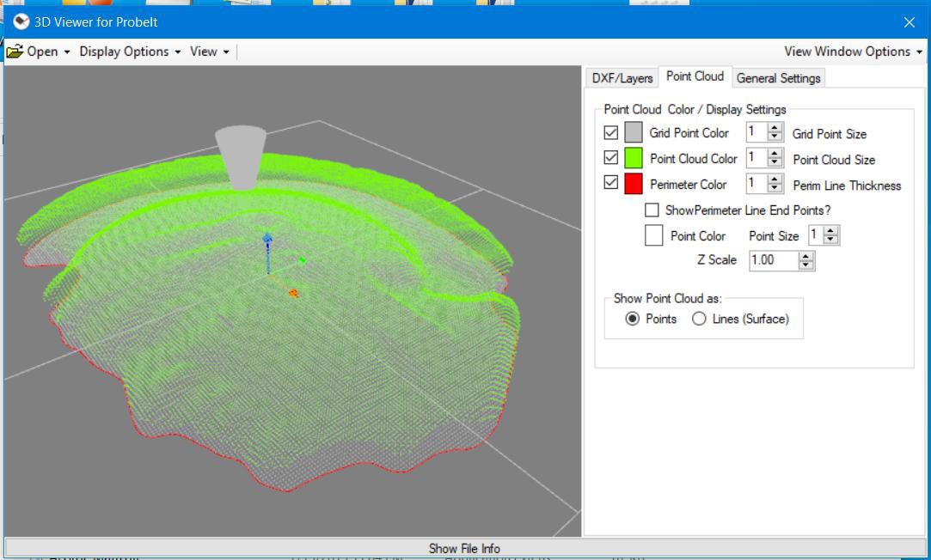This screenshot has width=931, height=560.
Task: Increase Perim Line Thickness spinner up
Action: (775, 180)
